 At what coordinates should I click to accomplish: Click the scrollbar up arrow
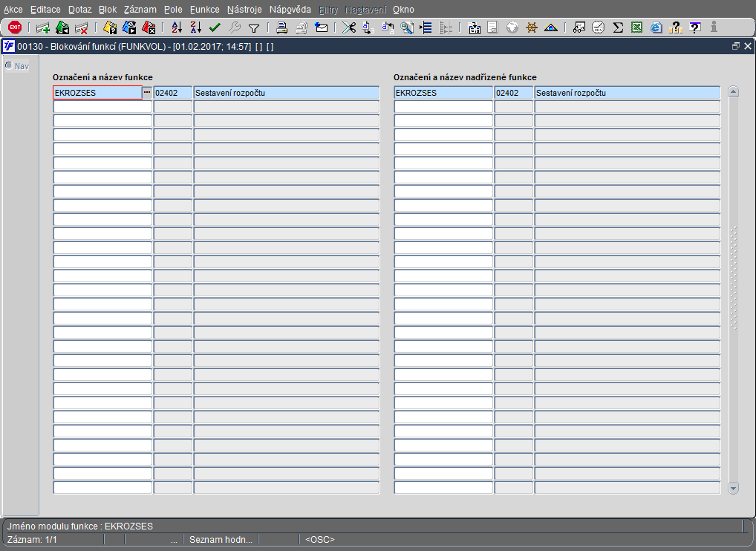coord(733,91)
